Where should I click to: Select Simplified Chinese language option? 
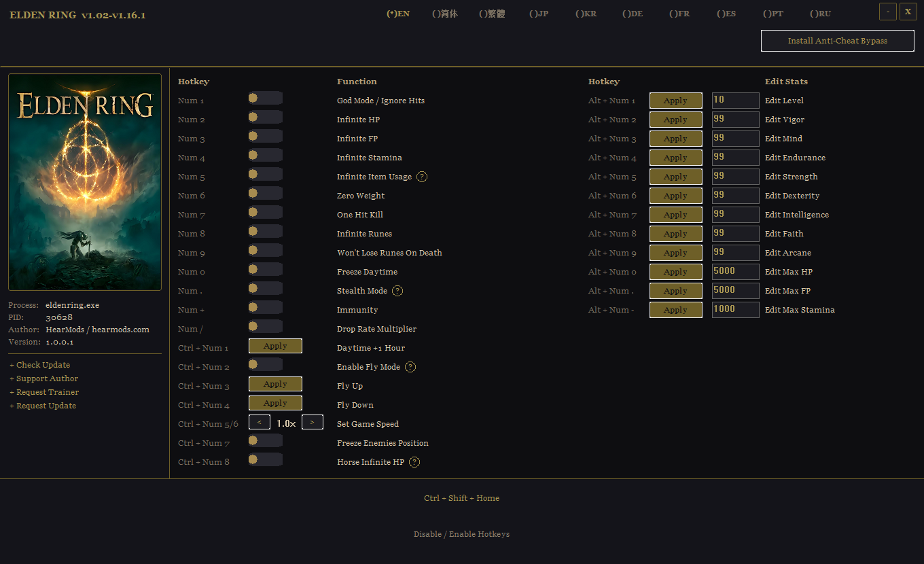coord(445,14)
